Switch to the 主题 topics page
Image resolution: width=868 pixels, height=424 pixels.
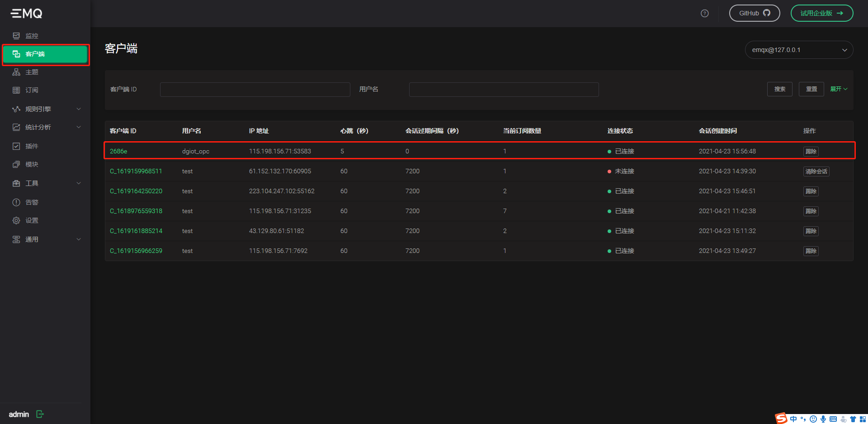coord(32,71)
